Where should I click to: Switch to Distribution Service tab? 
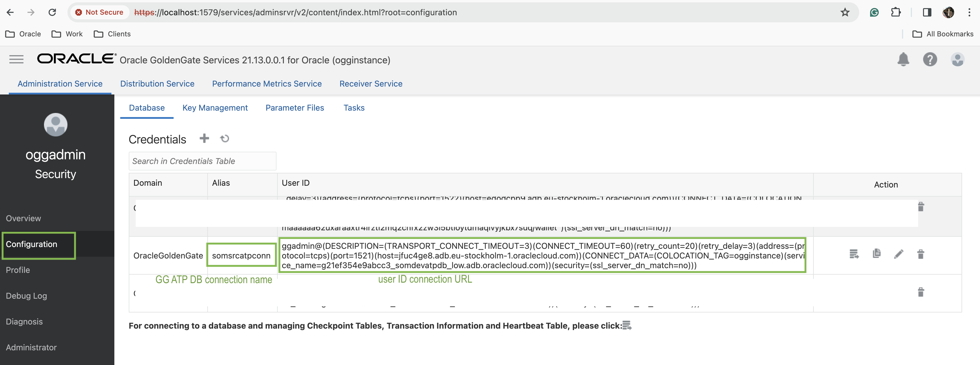point(157,84)
